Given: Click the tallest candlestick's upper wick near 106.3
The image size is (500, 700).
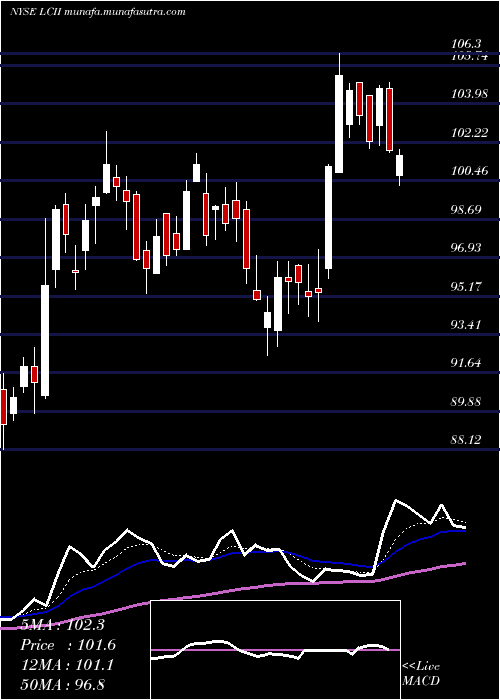Looking at the screenshot, I should pos(339,64).
